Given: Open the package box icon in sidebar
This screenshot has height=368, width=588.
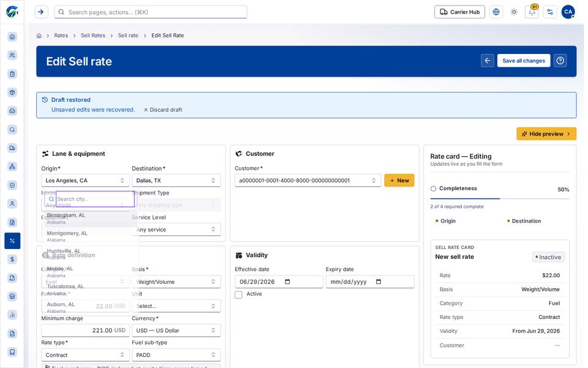Looking at the screenshot, I should (12, 93).
